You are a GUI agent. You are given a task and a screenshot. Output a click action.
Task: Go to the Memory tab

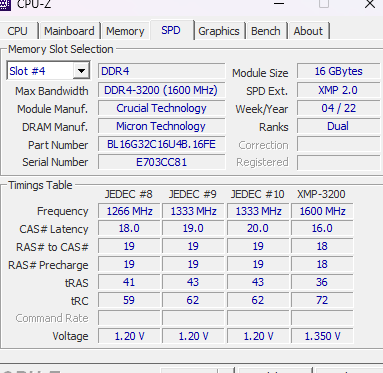[125, 31]
